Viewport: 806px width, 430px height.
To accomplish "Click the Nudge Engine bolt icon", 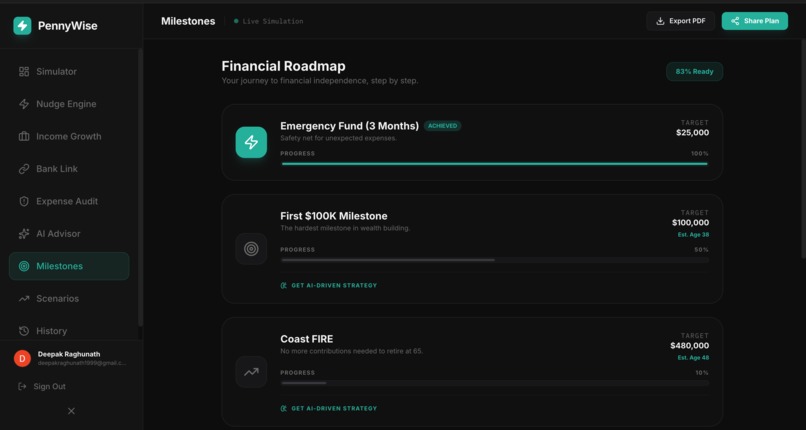I will click(24, 104).
